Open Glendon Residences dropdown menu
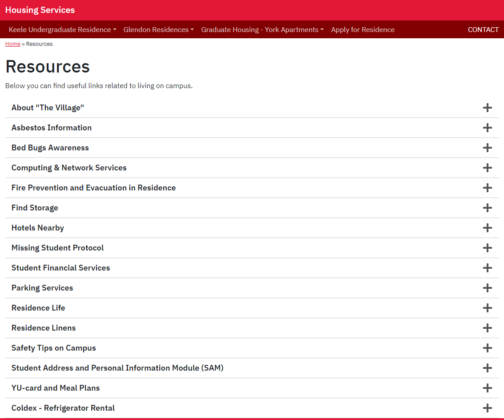Viewport: 504px width, 420px height. 158,29
